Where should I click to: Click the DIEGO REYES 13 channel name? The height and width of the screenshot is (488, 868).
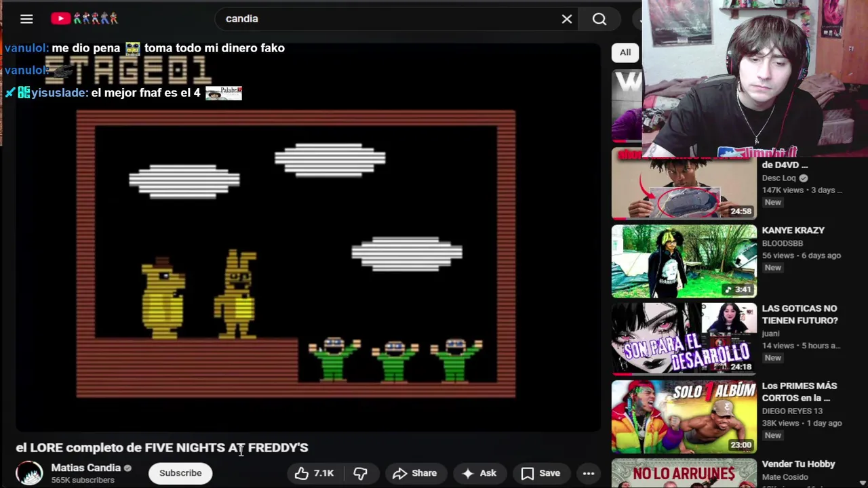click(792, 411)
